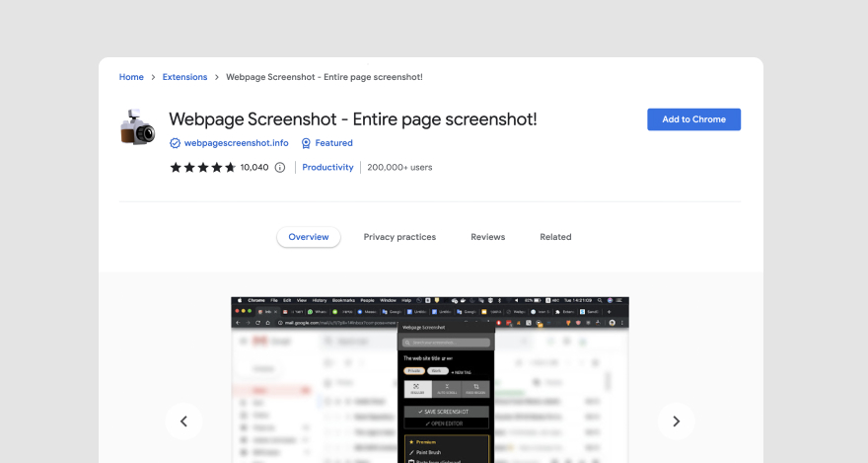868x463 pixels.
Task: Click the five-star rating display
Action: (x=202, y=167)
